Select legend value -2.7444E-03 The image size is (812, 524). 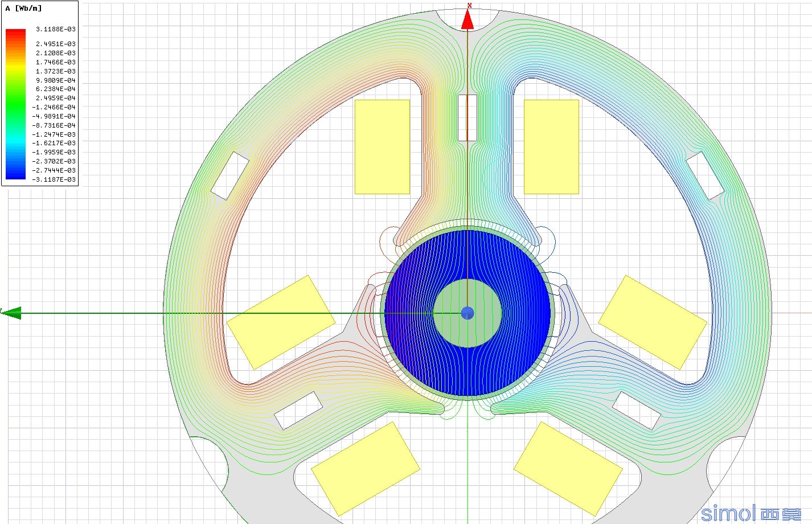[54, 170]
